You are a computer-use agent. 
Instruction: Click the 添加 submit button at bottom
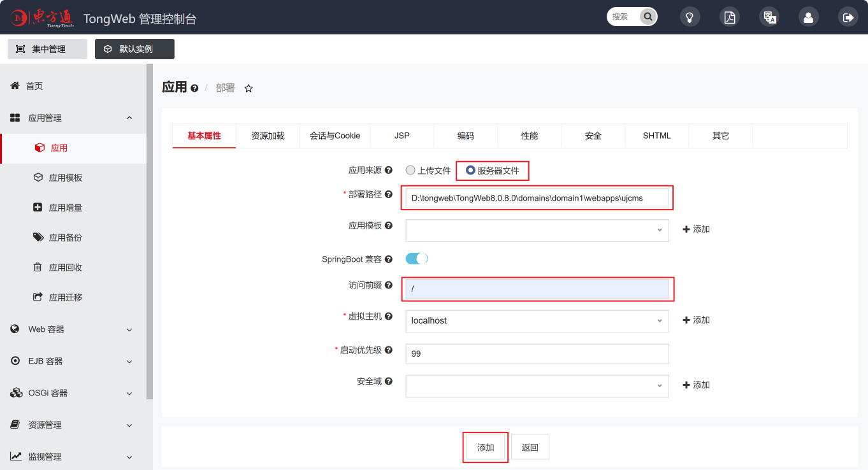tap(486, 447)
